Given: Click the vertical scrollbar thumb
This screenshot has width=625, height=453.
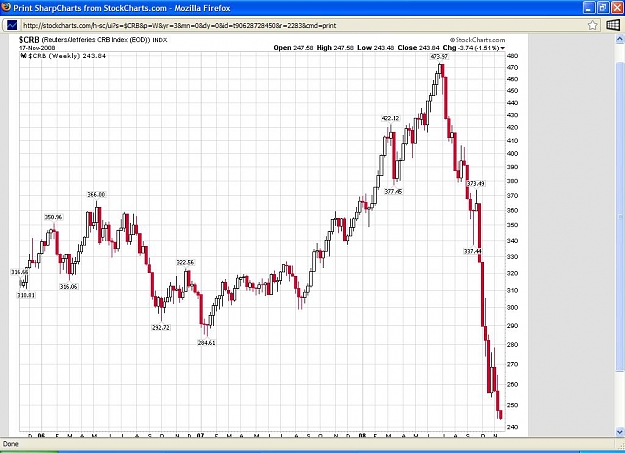Looking at the screenshot, I should (620, 217).
